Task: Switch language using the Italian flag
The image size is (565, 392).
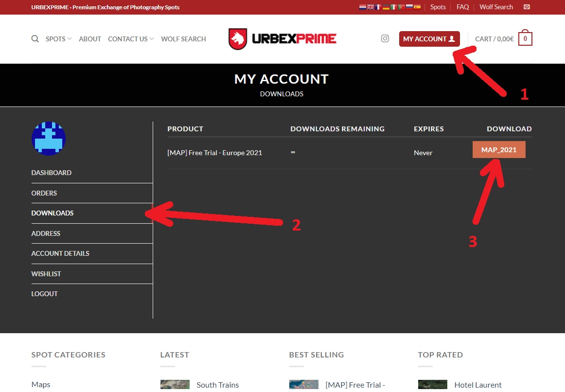Action: click(x=393, y=7)
